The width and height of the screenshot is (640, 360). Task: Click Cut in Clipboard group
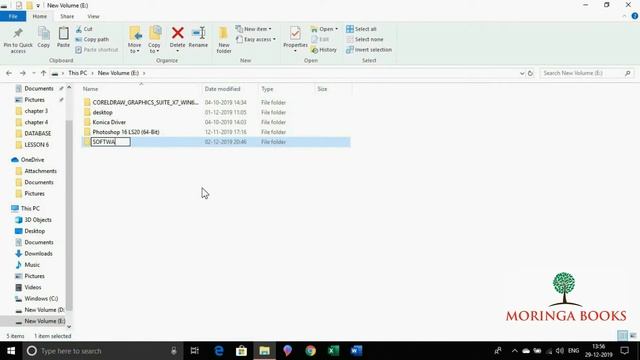pyautogui.click(x=84, y=29)
